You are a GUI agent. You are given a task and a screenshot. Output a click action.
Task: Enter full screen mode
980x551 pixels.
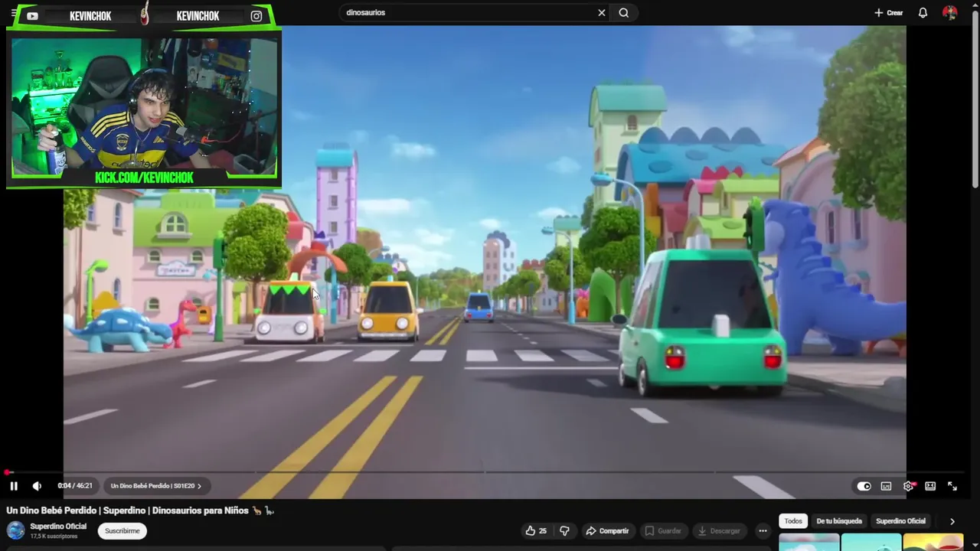[x=952, y=486]
